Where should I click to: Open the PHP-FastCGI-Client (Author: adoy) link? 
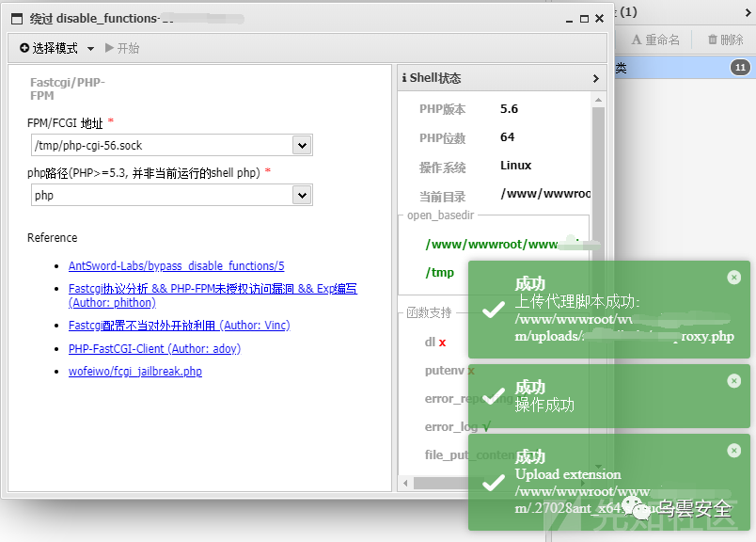[x=157, y=348]
